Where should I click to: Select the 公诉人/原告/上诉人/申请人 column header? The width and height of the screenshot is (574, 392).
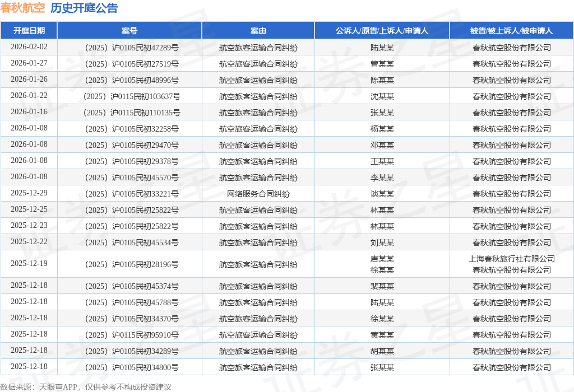coord(382,31)
